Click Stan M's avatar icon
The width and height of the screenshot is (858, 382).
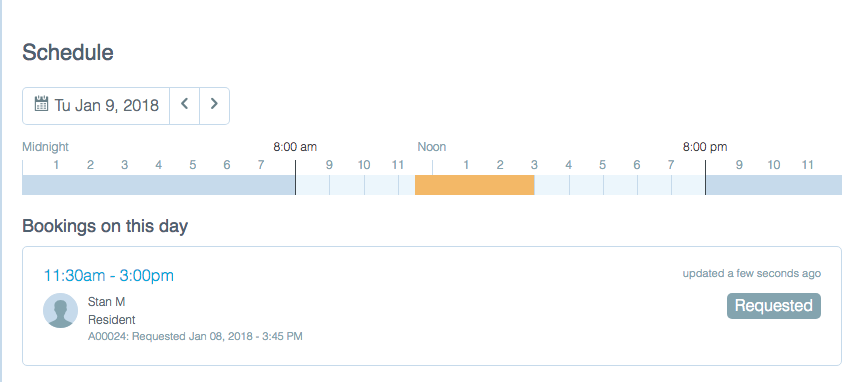[x=60, y=310]
